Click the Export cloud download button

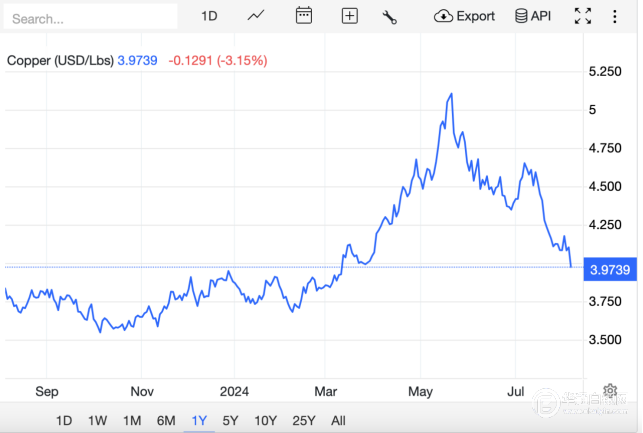point(465,16)
